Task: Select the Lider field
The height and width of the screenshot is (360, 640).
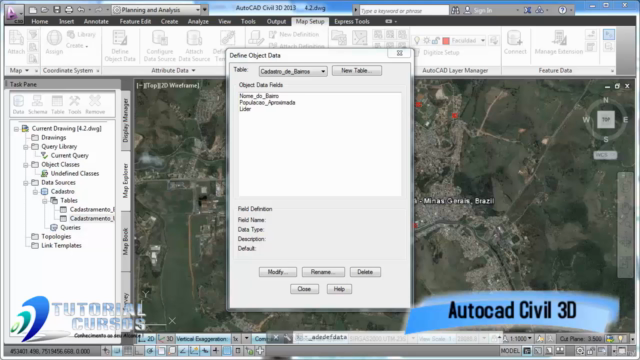Action: click(x=245, y=109)
